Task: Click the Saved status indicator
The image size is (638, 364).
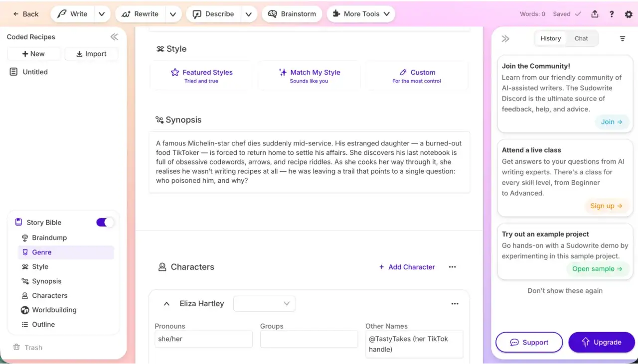Action: 567,14
